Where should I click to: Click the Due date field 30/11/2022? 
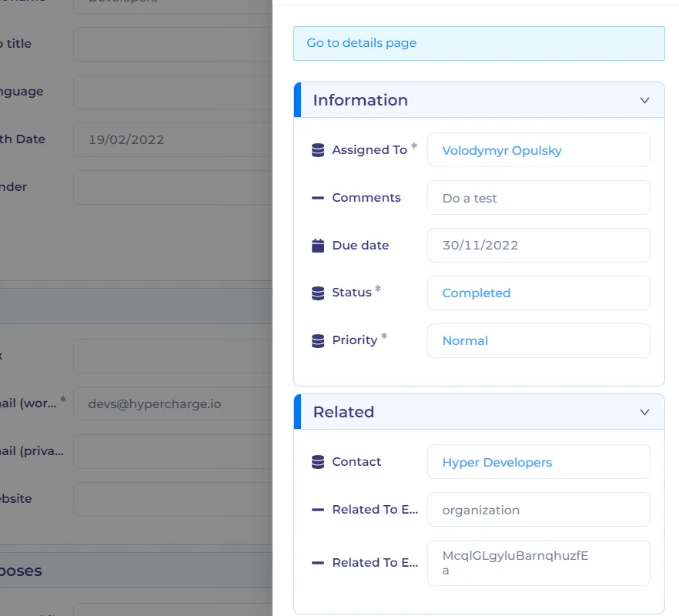(539, 245)
